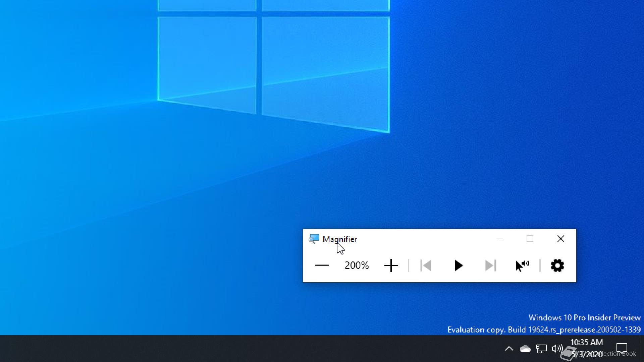
Task: Open Magnifier settings gear
Action: (557, 265)
